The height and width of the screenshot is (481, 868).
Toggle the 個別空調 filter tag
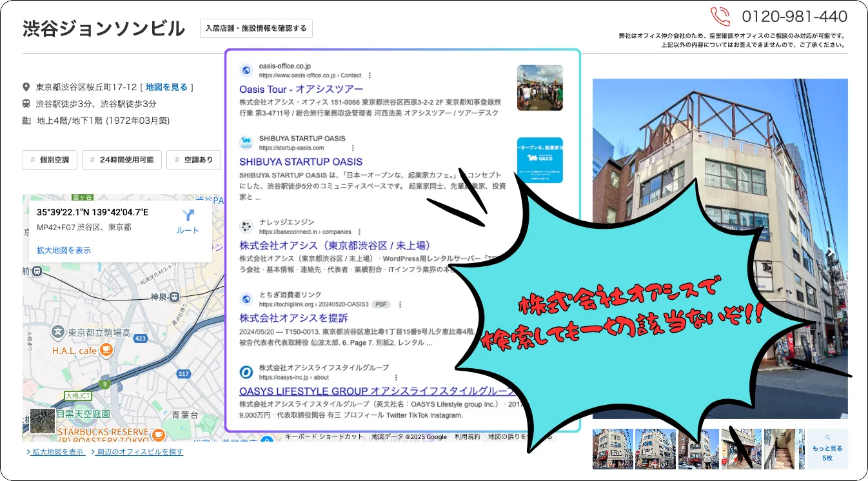[x=50, y=159]
